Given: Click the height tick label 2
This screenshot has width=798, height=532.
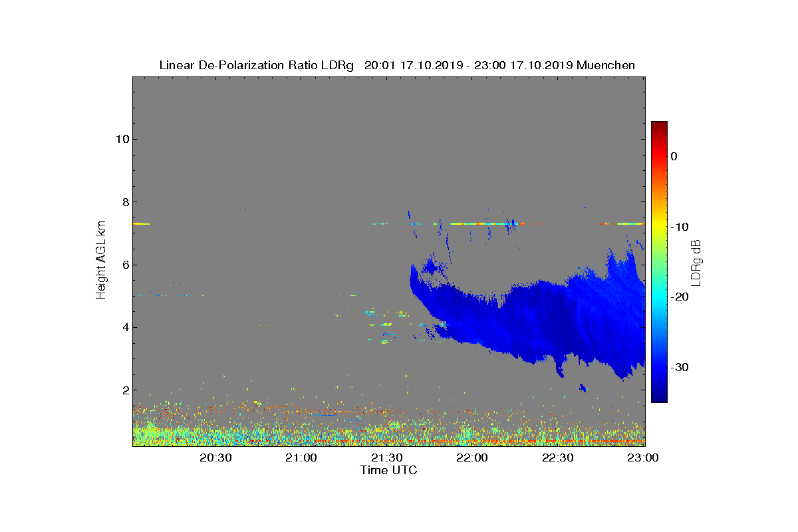Looking at the screenshot, I should 124,390.
